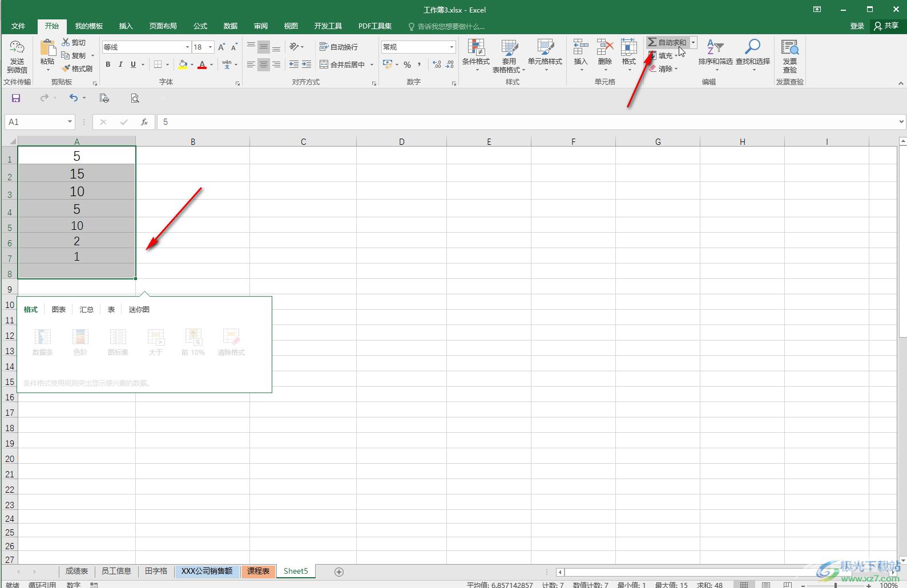
Task: Open print preview quick access icon
Action: tap(135, 98)
